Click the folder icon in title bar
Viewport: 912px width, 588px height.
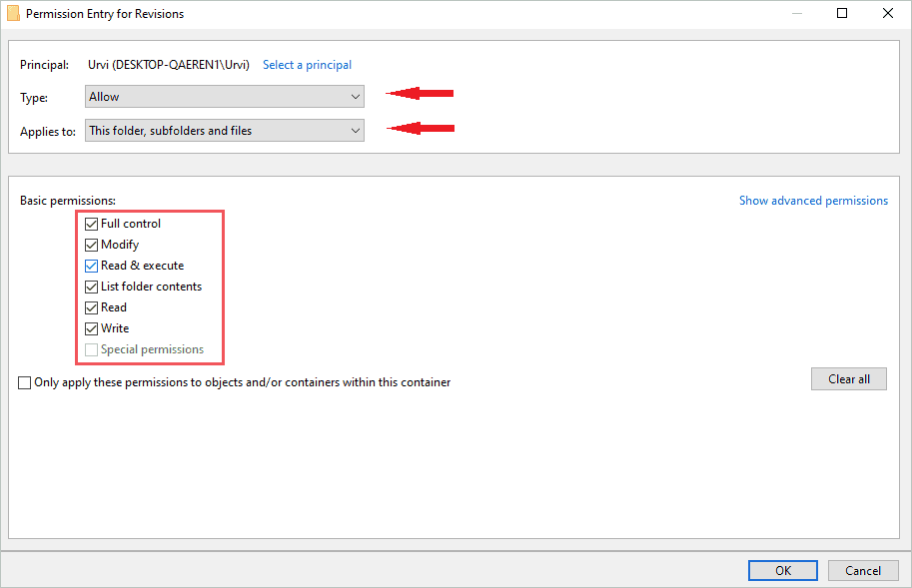(14, 14)
